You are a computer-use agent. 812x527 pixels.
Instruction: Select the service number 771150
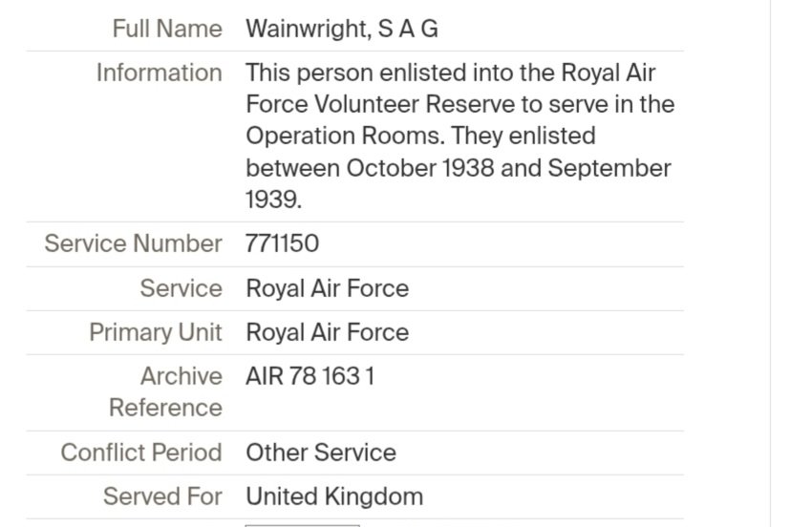[x=282, y=243]
